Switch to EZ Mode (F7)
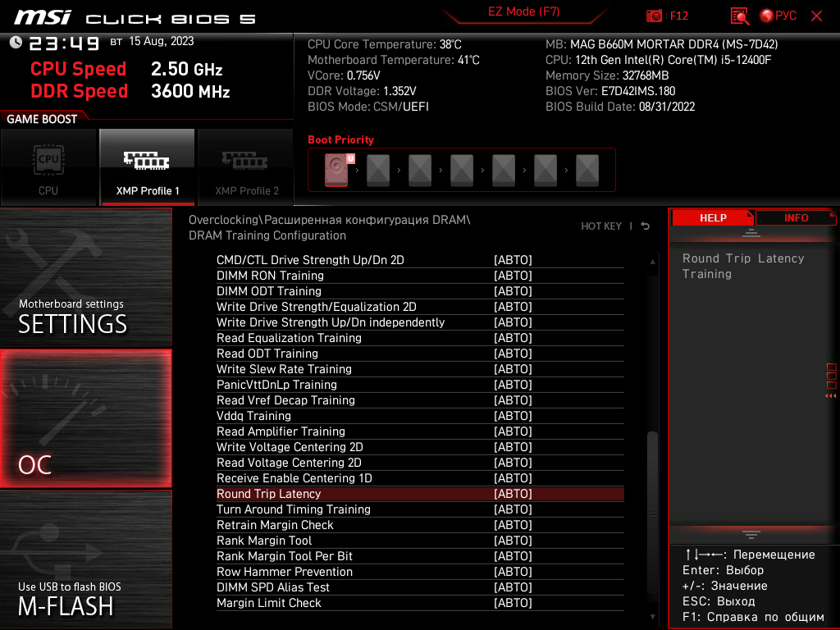The image size is (840, 630). [x=523, y=11]
